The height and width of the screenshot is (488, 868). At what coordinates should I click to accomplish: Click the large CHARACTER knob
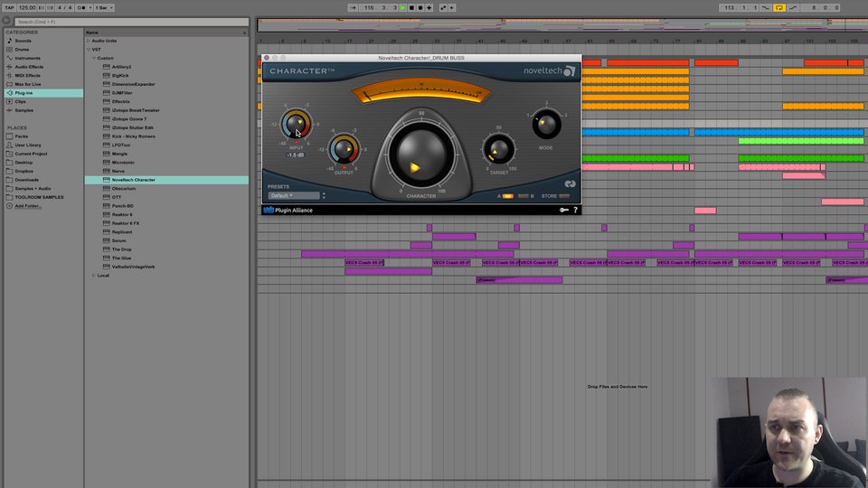point(421,155)
